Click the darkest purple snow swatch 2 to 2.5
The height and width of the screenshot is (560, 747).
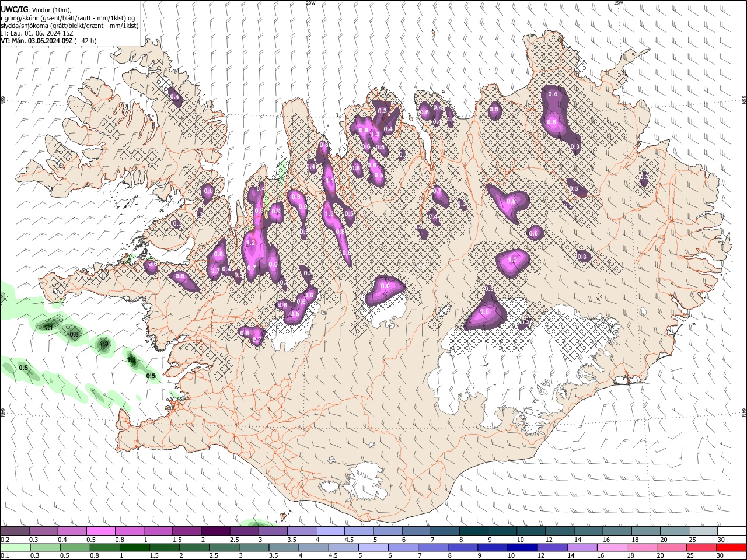click(x=215, y=531)
